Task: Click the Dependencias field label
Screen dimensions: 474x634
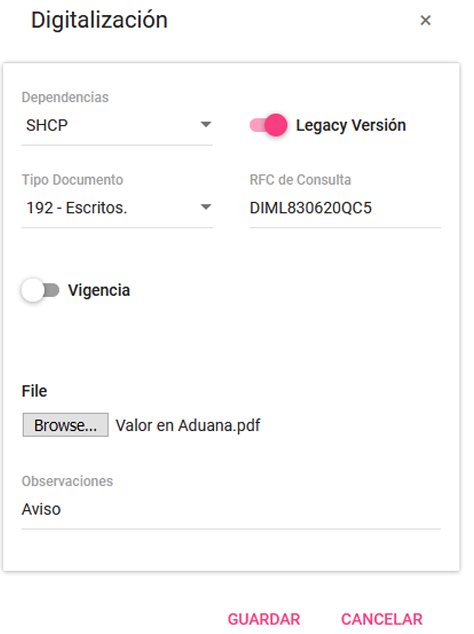Action: point(65,97)
